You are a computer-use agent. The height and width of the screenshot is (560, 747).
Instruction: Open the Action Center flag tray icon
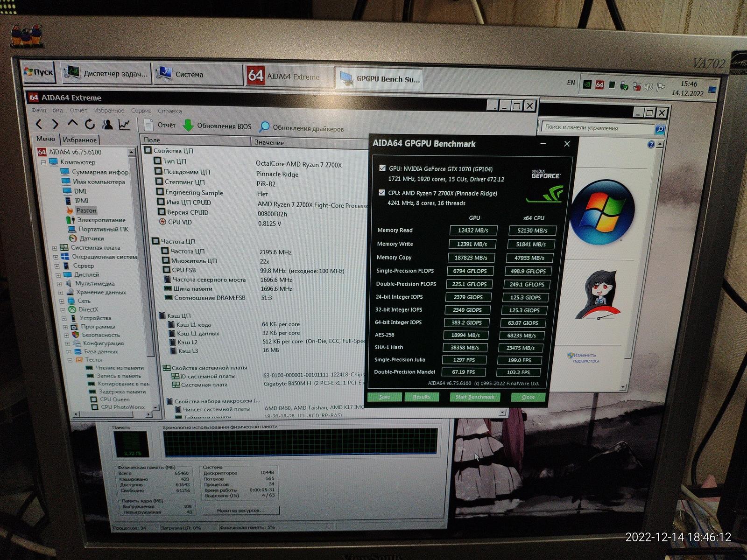click(661, 87)
